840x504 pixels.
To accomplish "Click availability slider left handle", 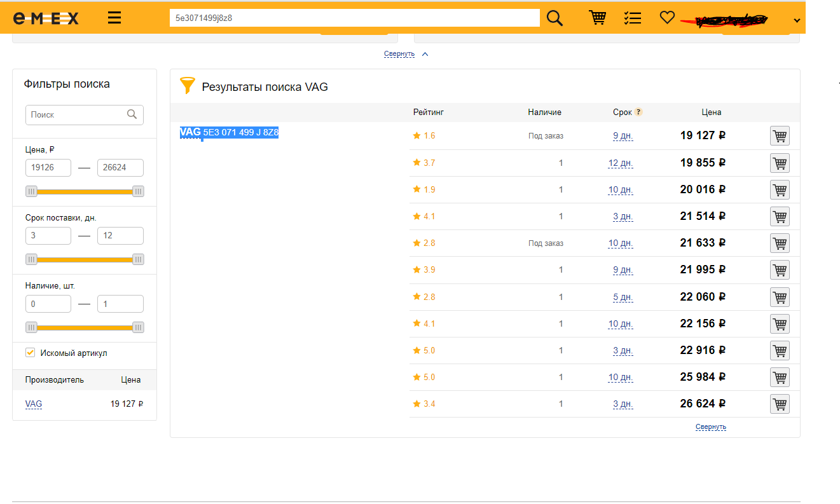I will 31,327.
